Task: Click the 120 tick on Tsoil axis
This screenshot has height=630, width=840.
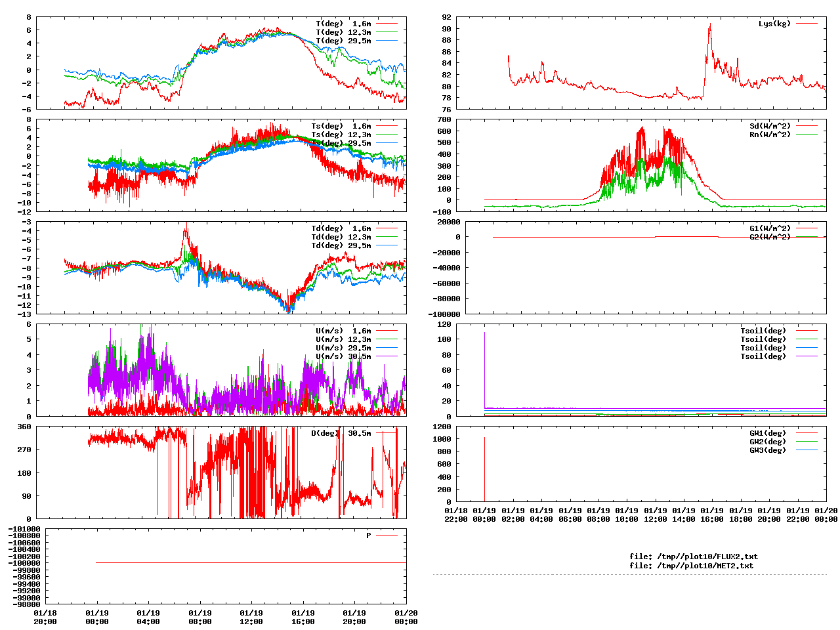Action: click(444, 324)
